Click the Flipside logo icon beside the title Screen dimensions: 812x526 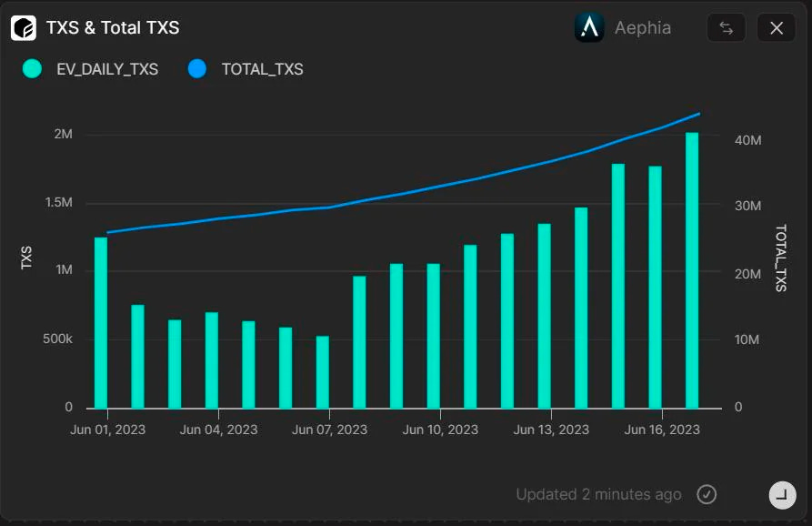24,27
